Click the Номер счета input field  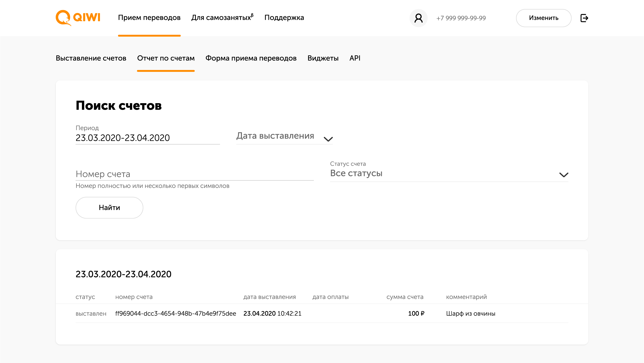coord(195,174)
